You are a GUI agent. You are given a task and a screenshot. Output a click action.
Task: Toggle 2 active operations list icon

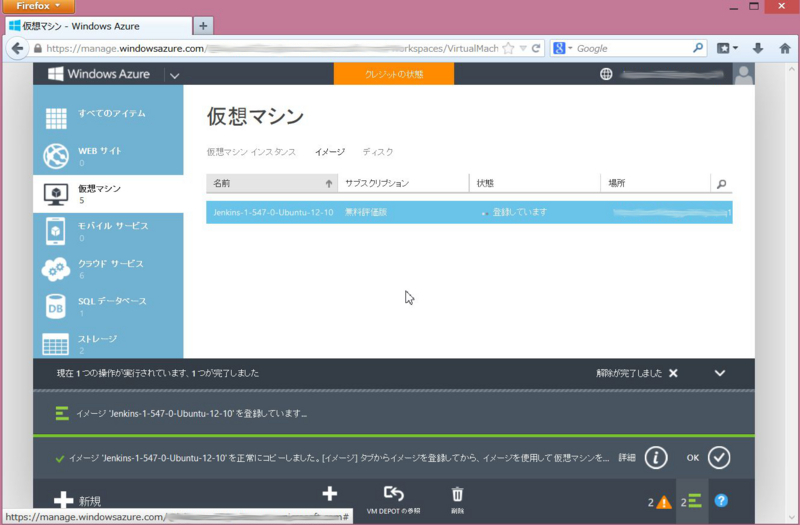click(x=692, y=501)
